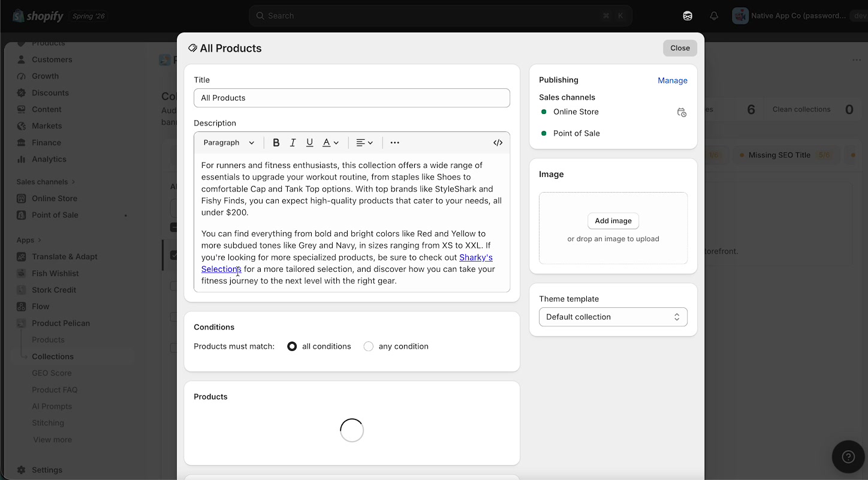The image size is (868, 480).
Task: Open Product Pelican's Collections subpage
Action: tap(53, 356)
